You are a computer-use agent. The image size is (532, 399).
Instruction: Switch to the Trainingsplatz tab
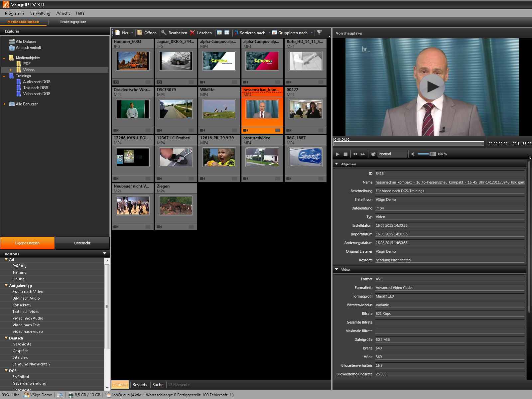coord(73,22)
